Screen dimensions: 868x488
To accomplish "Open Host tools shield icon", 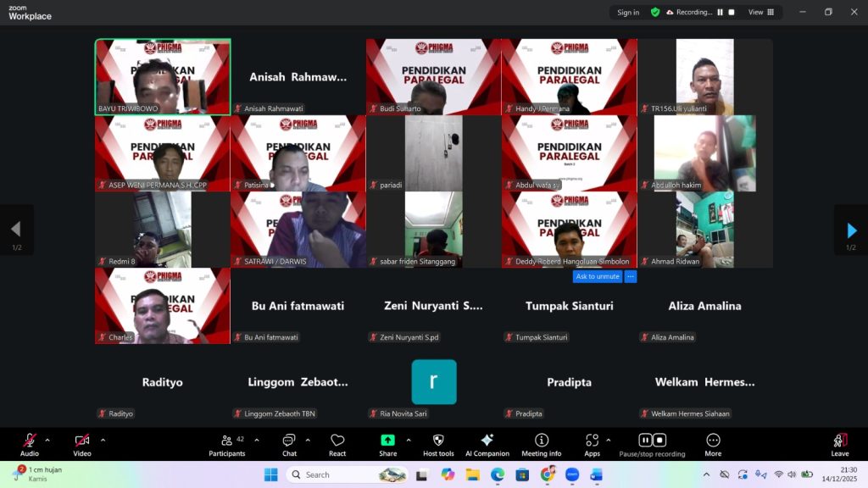I will 438,441.
